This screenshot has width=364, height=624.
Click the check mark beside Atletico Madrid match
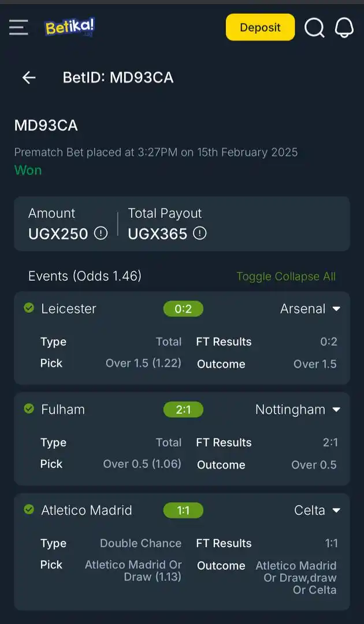[x=29, y=510]
